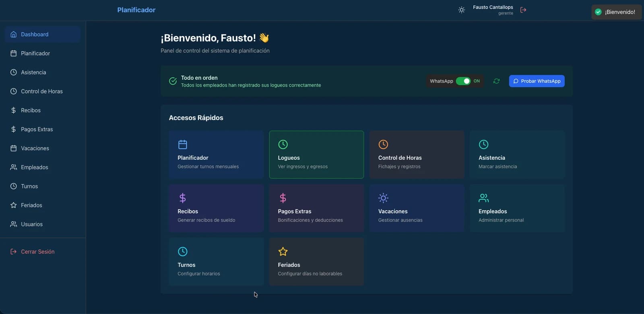Click the 'Configurar días no laborables' text
644x314 pixels.
pos(310,274)
